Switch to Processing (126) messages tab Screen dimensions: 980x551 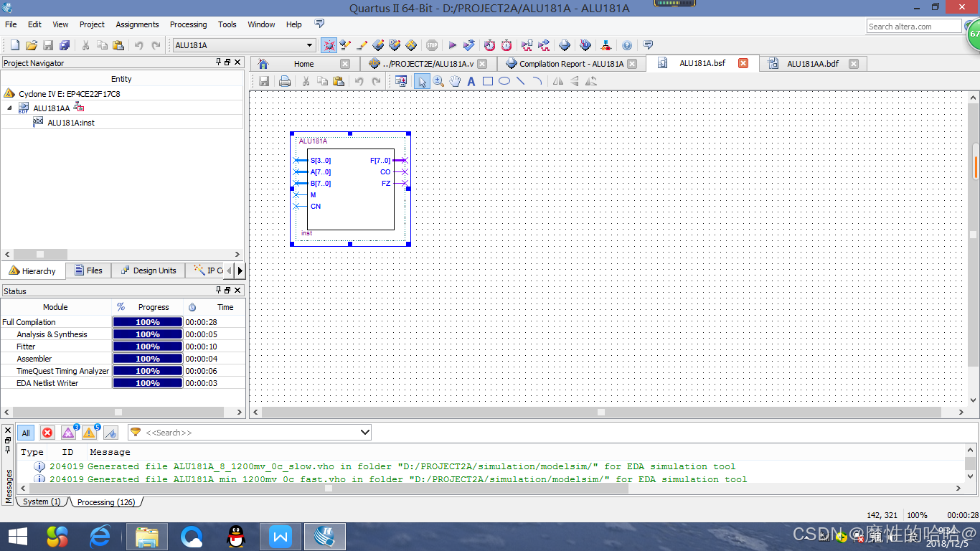click(x=106, y=501)
